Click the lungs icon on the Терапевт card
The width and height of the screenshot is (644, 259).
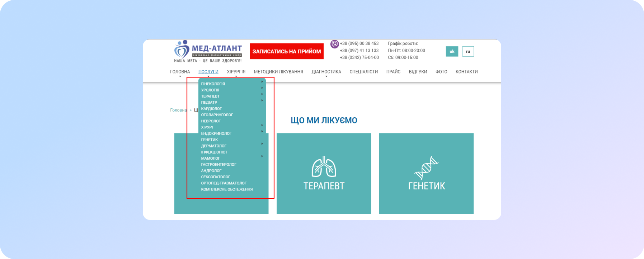tap(324, 166)
